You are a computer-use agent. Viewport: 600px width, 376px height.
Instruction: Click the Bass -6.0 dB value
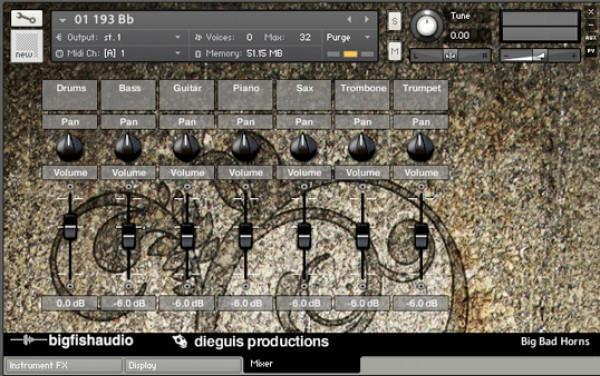(x=128, y=303)
